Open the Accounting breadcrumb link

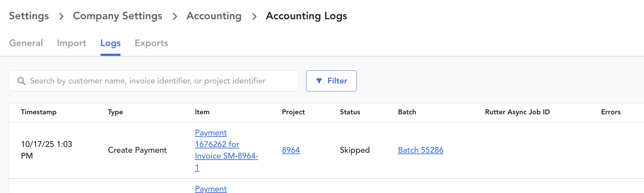[214, 16]
